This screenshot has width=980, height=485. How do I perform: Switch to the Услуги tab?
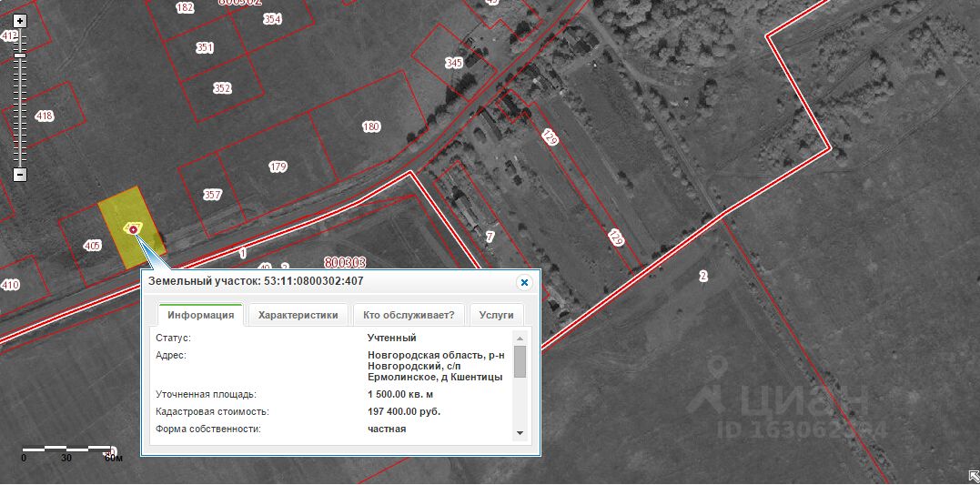(496, 315)
